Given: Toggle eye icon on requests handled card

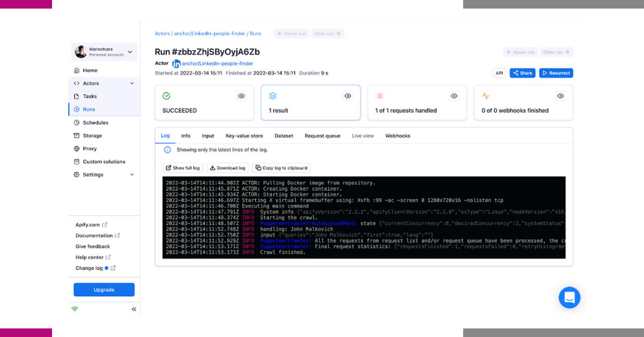Looking at the screenshot, I should point(454,96).
